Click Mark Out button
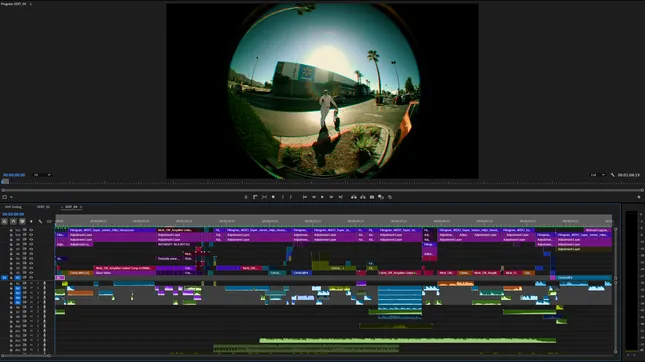The image size is (645, 362). 291,197
